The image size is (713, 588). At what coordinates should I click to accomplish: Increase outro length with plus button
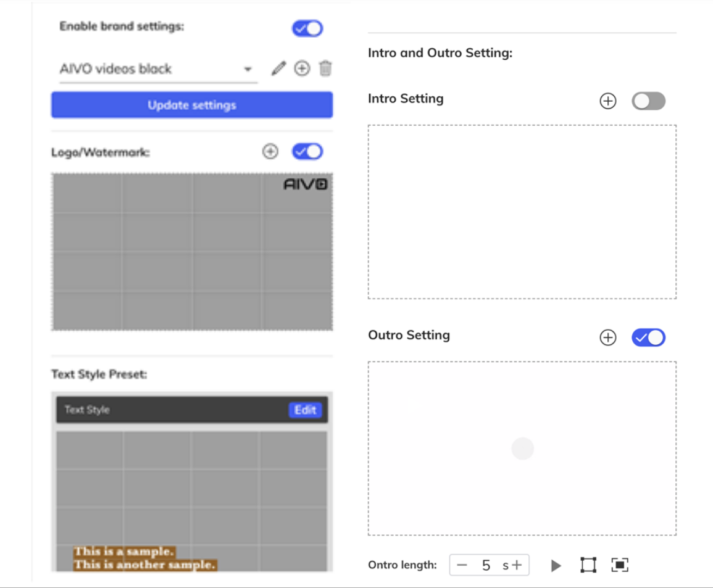click(517, 565)
